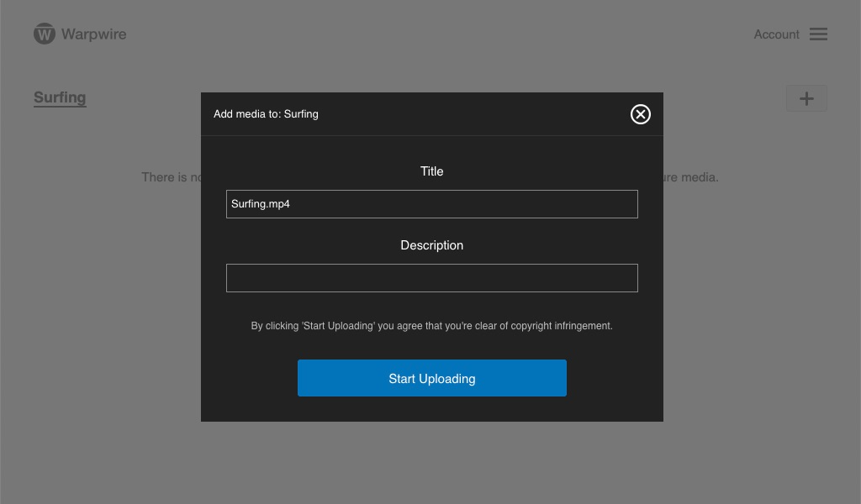Screen dimensions: 861x504
Task: Click the 'Add media to: Surfing' dialog title
Action: coord(266,114)
